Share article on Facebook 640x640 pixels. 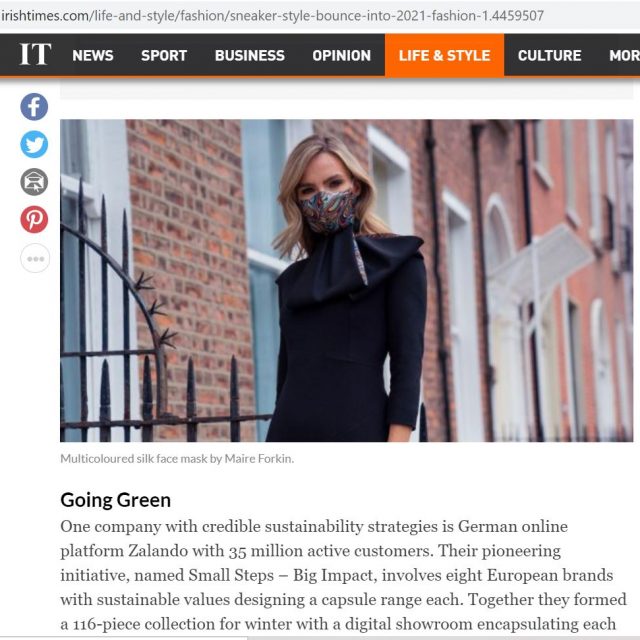[34, 107]
